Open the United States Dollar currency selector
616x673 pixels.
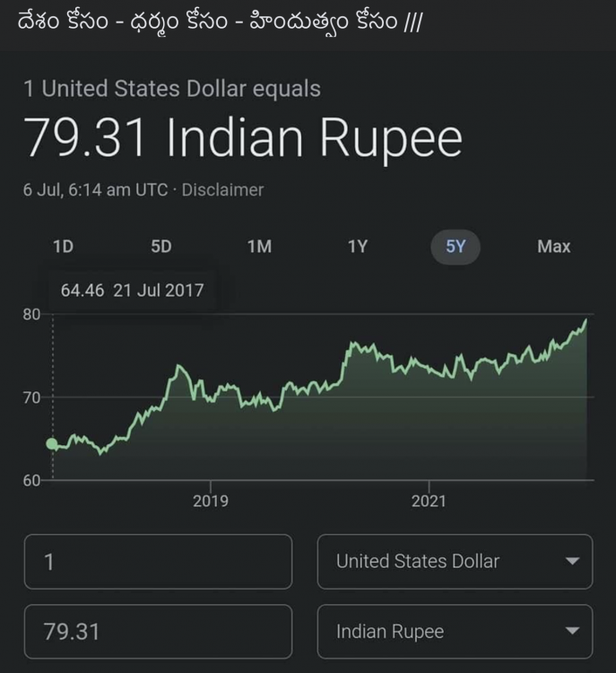point(455,562)
